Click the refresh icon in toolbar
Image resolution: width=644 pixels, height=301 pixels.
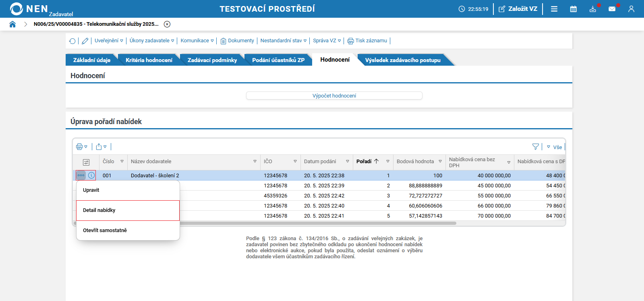pyautogui.click(x=72, y=41)
